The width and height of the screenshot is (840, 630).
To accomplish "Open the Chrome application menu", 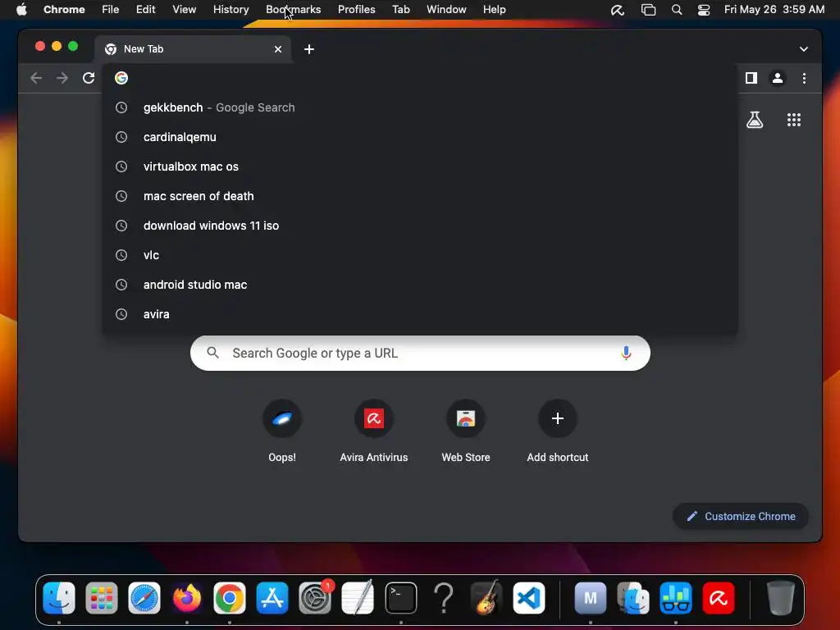I will pos(64,10).
